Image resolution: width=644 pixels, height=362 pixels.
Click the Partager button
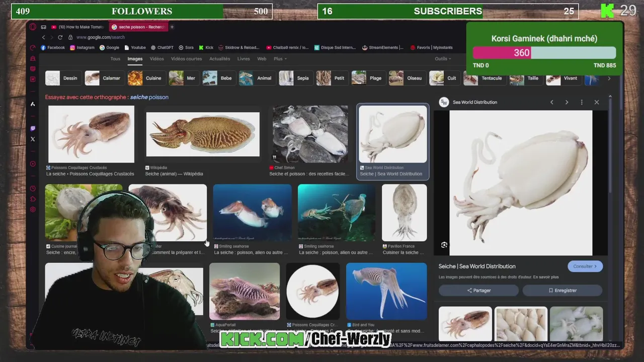tap(478, 291)
